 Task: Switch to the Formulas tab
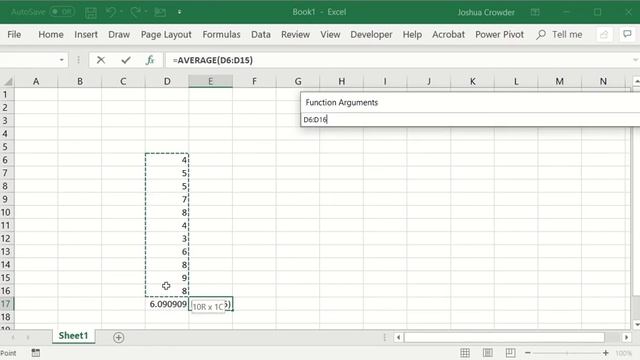[x=221, y=35]
